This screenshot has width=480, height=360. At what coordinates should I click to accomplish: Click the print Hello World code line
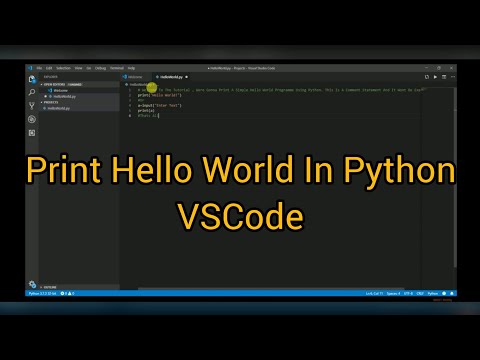160,95
